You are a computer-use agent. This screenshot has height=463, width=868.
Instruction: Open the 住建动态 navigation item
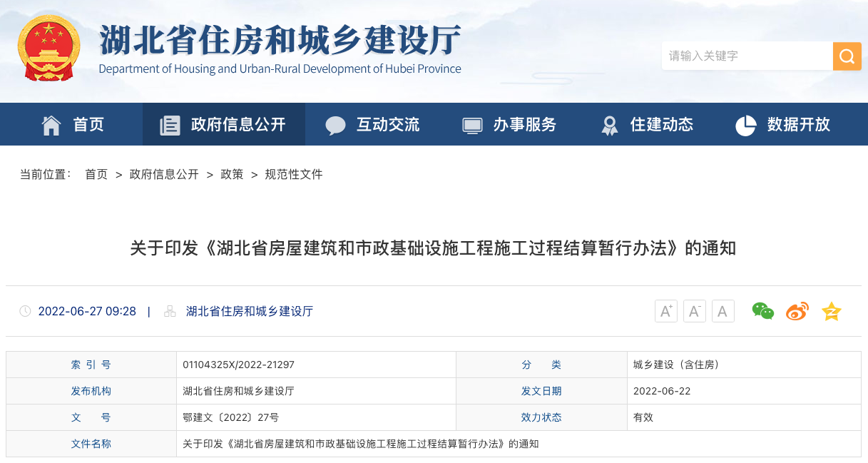646,125
